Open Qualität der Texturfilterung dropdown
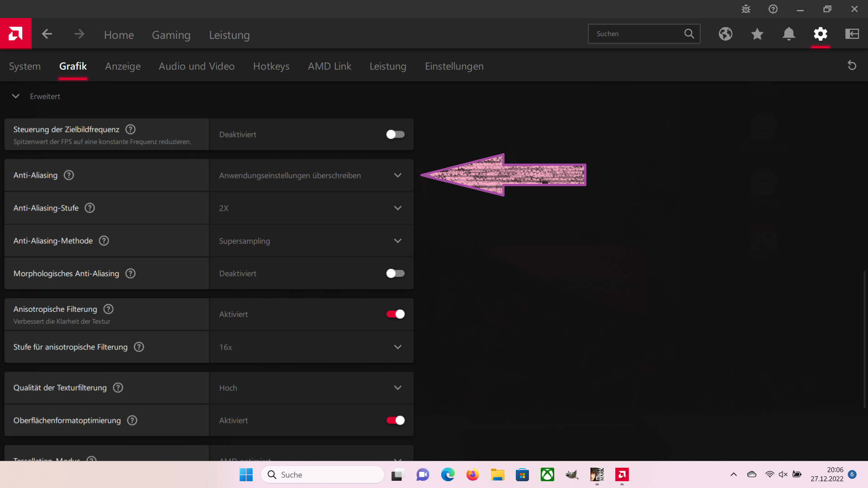The image size is (868, 488). click(x=311, y=388)
